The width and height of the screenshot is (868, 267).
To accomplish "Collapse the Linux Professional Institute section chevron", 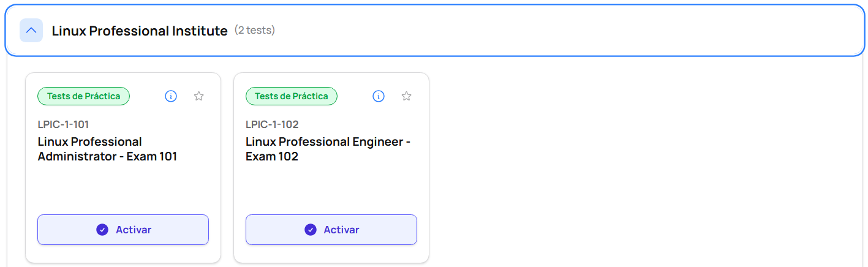I will [31, 30].
